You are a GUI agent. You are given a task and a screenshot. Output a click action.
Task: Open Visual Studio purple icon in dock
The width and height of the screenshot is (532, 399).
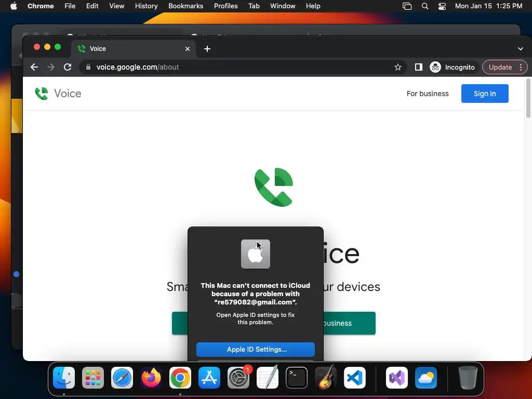coord(397,378)
